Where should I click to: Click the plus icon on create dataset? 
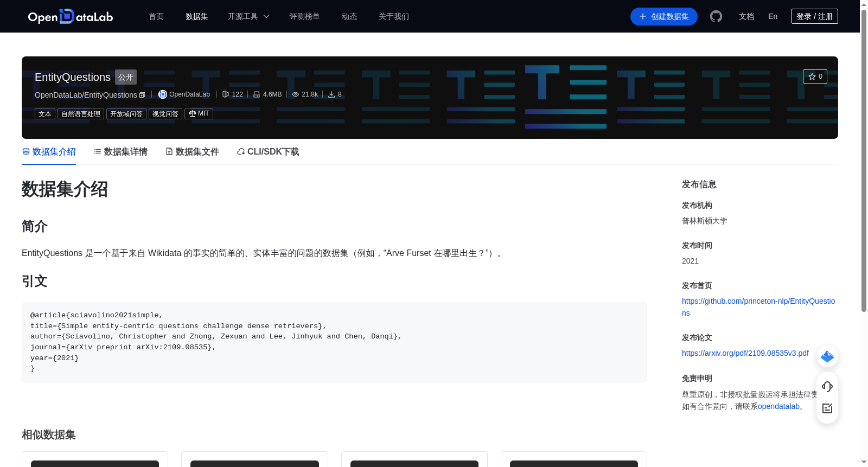point(643,16)
